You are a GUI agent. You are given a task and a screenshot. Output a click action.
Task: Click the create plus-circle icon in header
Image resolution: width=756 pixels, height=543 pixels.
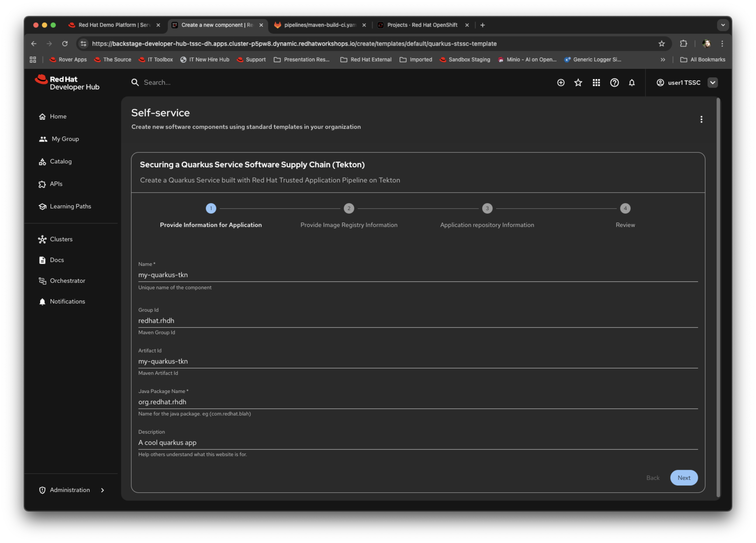(x=561, y=83)
